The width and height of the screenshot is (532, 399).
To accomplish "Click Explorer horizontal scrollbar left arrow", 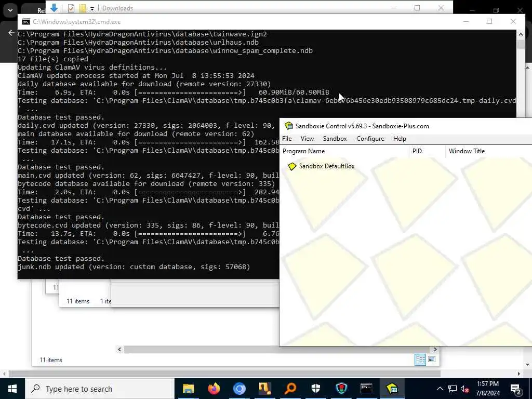I will click(x=119, y=349).
